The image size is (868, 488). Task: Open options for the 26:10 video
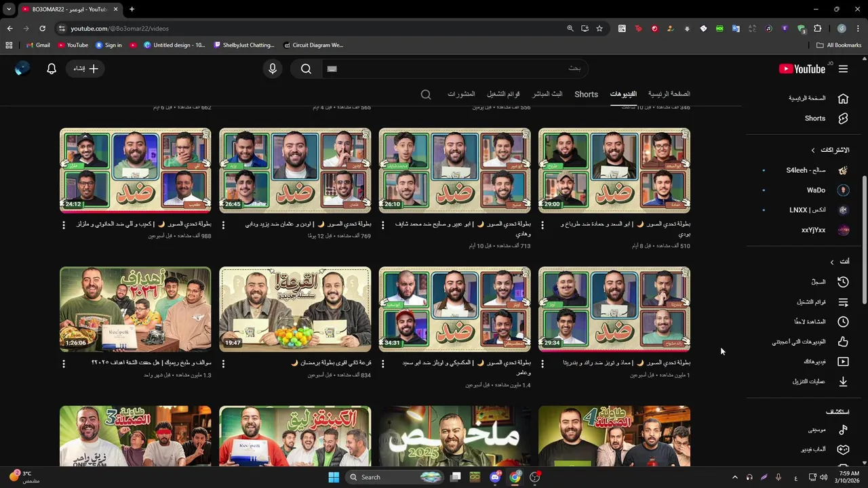click(x=383, y=224)
